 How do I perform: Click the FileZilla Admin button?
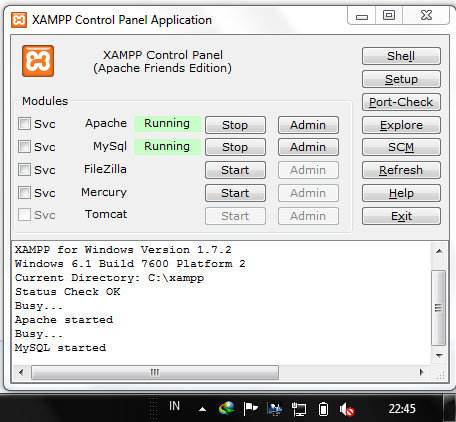[x=308, y=170]
